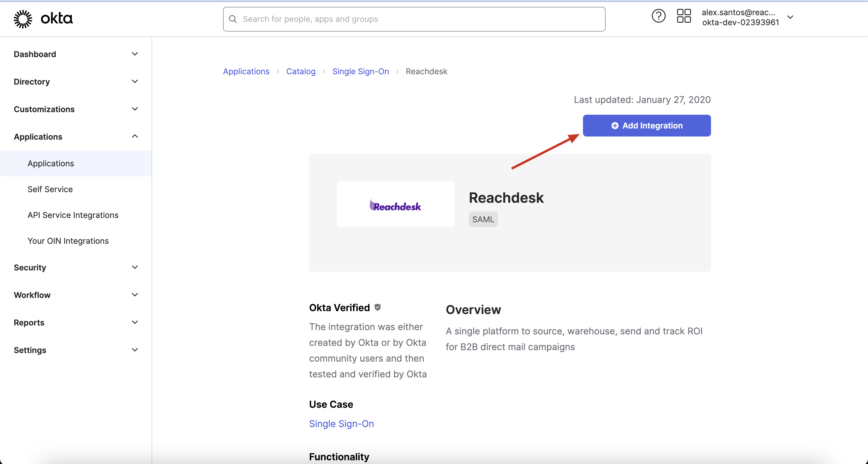Open API Service Integrations
The height and width of the screenshot is (464, 868).
(x=73, y=215)
